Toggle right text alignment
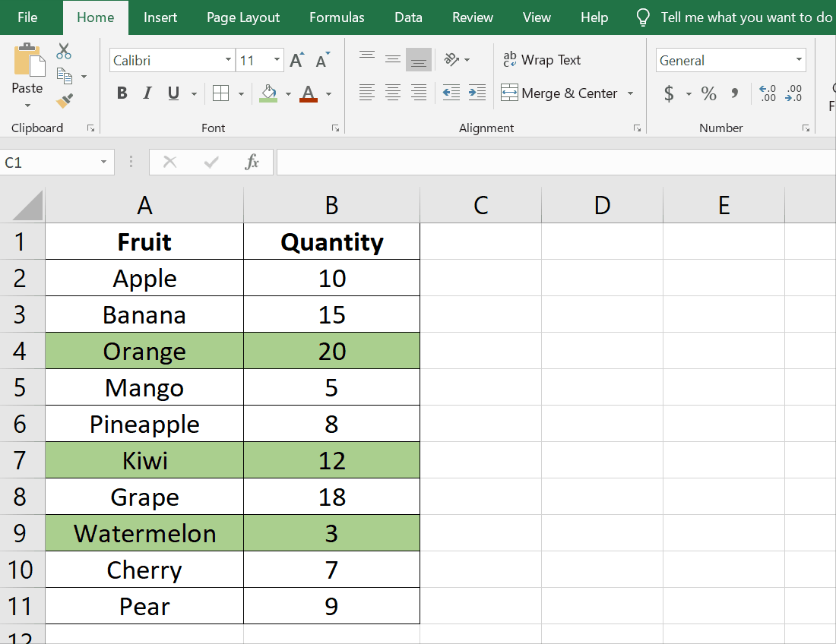Screen dimensions: 836x644 coord(418,93)
